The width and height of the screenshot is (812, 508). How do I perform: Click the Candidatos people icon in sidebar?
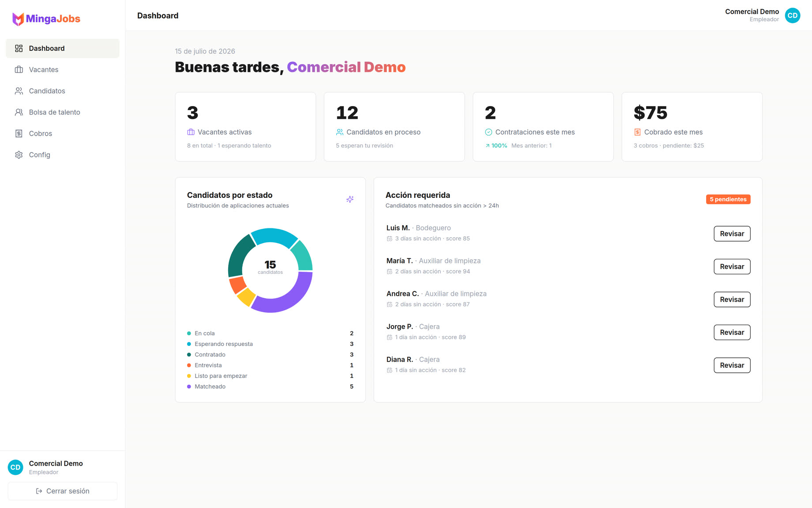19,91
